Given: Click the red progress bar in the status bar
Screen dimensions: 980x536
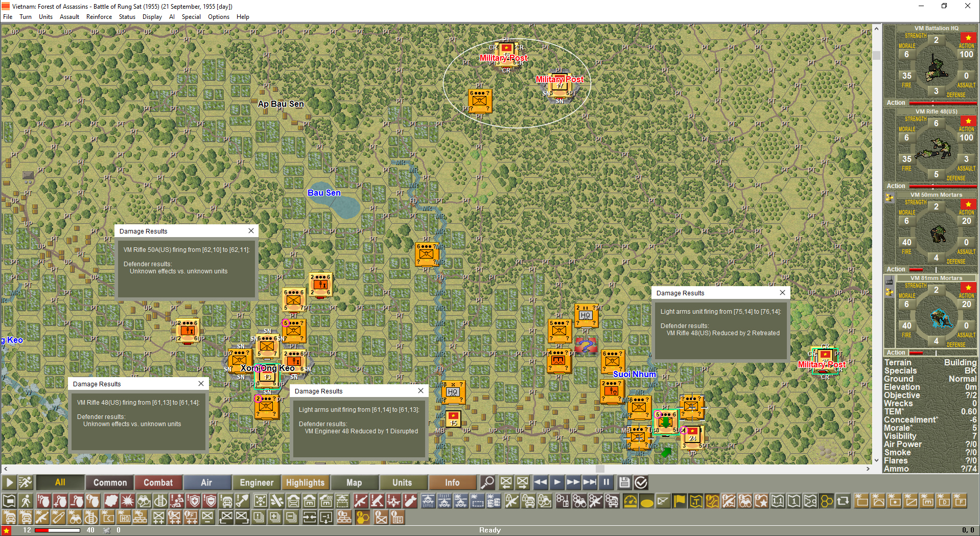Looking at the screenshot, I should coord(57,530).
